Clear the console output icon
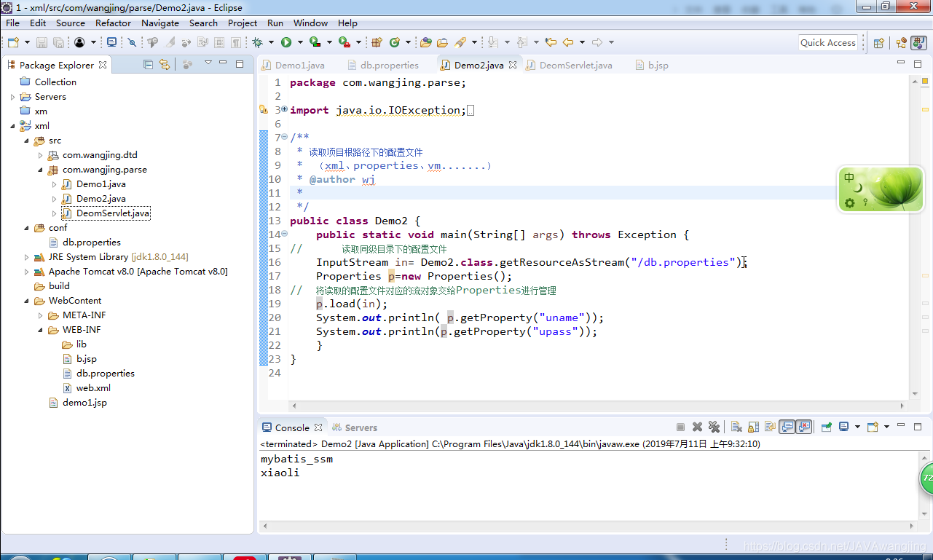 (736, 427)
